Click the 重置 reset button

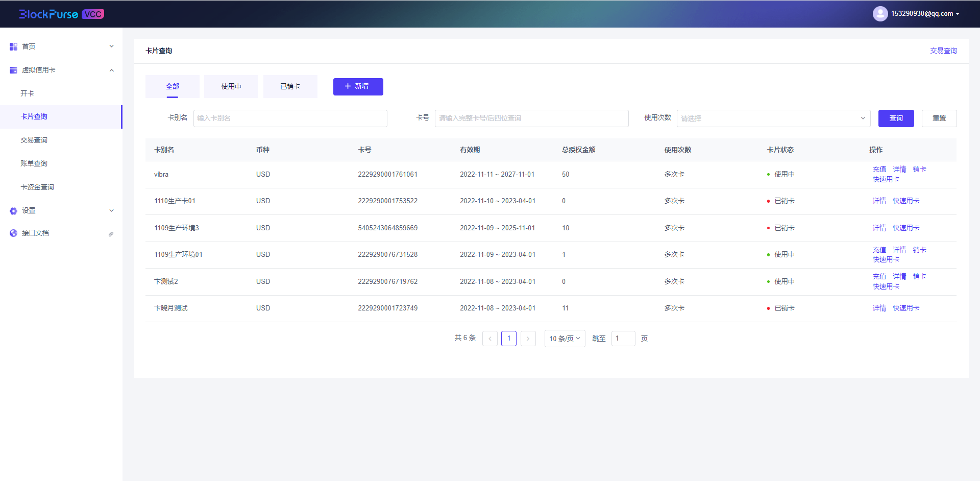[939, 118]
